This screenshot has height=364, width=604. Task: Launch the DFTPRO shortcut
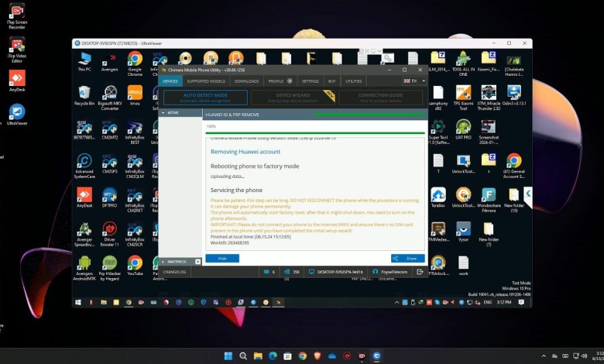coord(109,197)
